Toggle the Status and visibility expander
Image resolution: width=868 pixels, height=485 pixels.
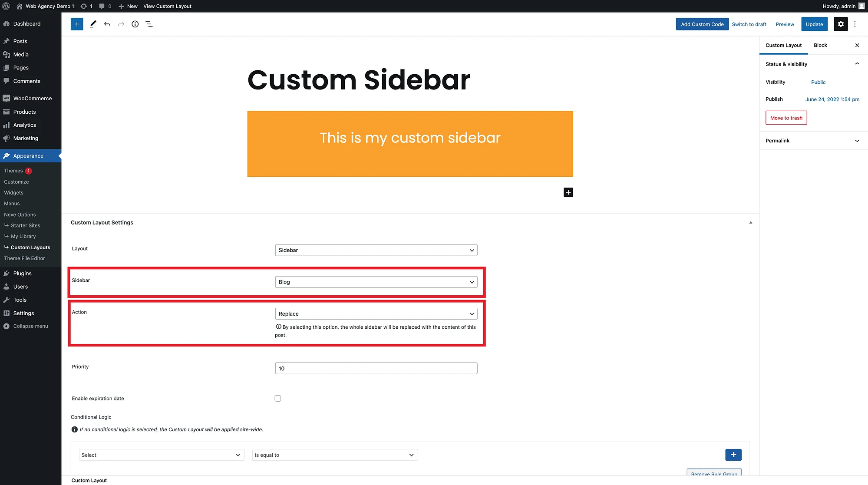(856, 64)
